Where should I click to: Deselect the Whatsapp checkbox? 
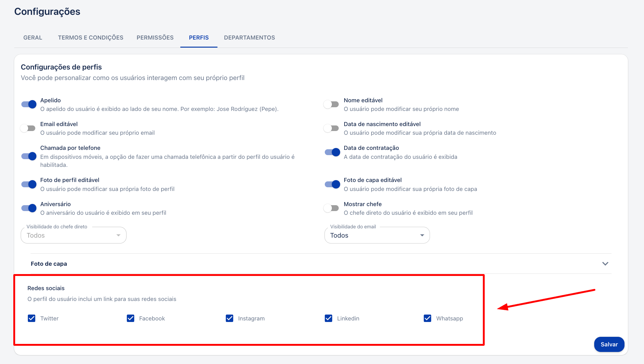pos(427,318)
